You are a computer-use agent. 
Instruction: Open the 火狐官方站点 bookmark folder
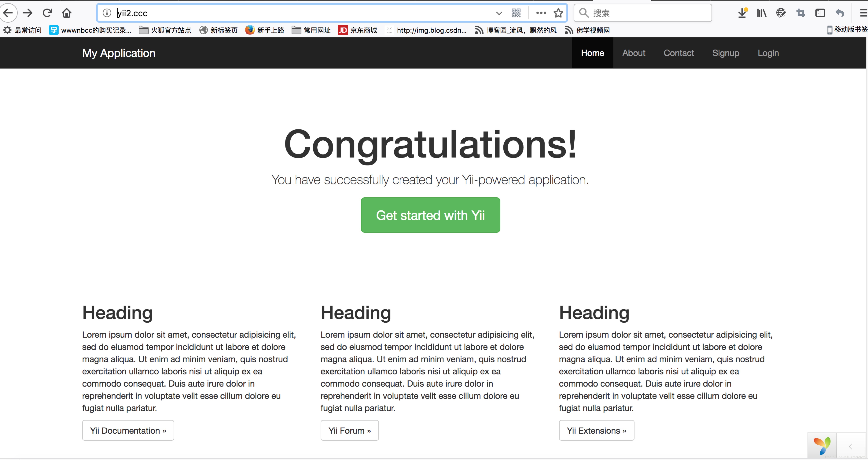point(165,30)
